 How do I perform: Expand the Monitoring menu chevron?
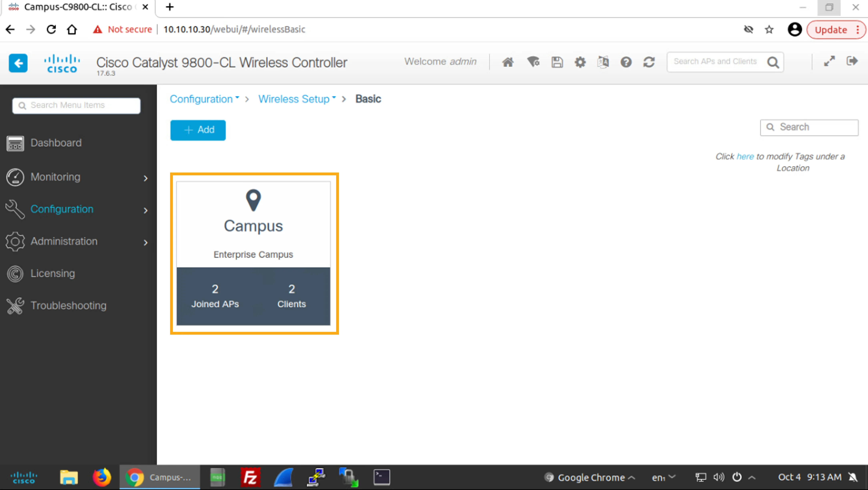pos(145,178)
